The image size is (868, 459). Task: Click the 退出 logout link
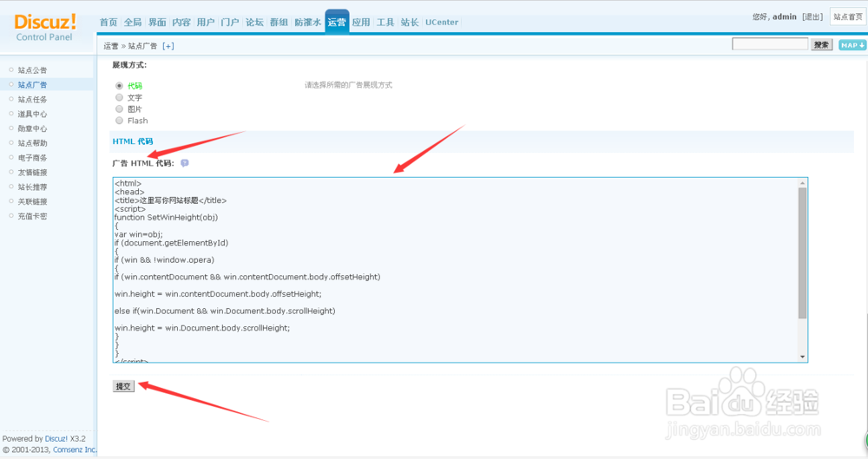coord(812,16)
